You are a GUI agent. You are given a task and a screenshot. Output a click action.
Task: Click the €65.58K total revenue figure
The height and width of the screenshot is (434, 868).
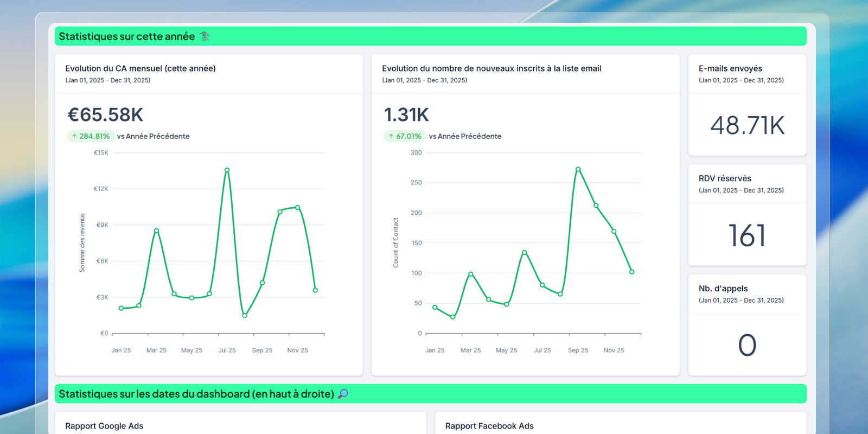point(105,114)
